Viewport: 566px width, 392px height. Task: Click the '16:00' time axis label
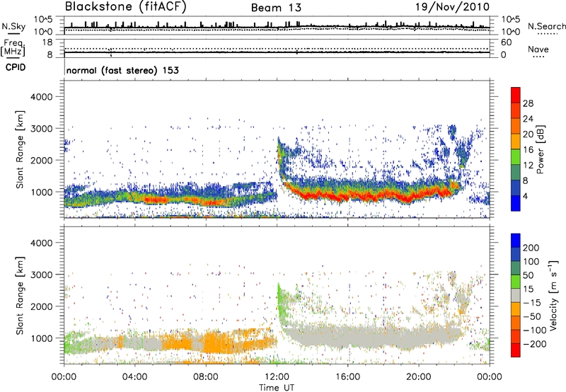pos(347,377)
